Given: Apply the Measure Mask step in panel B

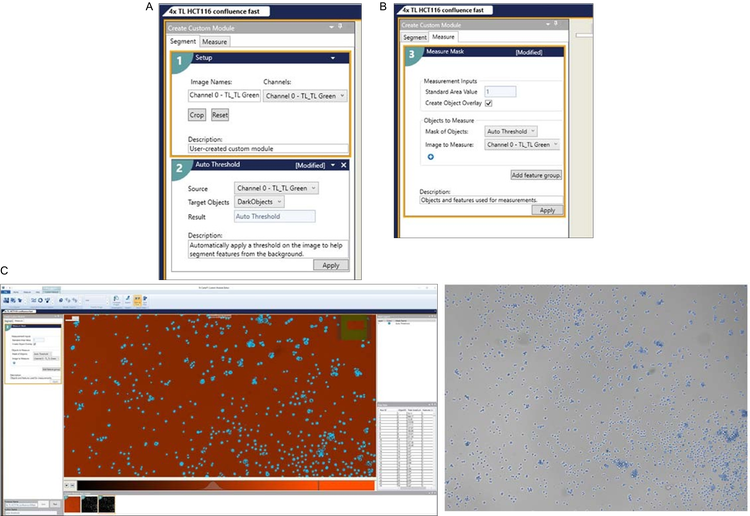Looking at the screenshot, I should (547, 210).
